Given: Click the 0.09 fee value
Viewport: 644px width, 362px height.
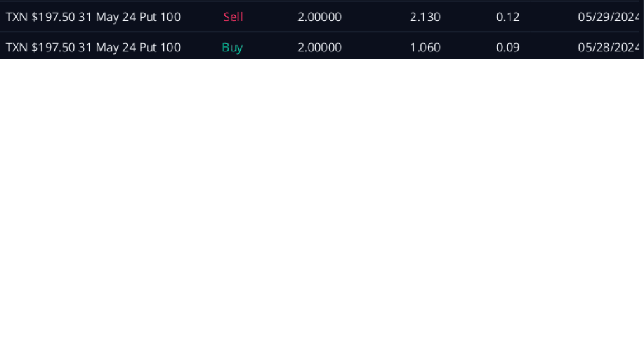Looking at the screenshot, I should click(508, 47).
